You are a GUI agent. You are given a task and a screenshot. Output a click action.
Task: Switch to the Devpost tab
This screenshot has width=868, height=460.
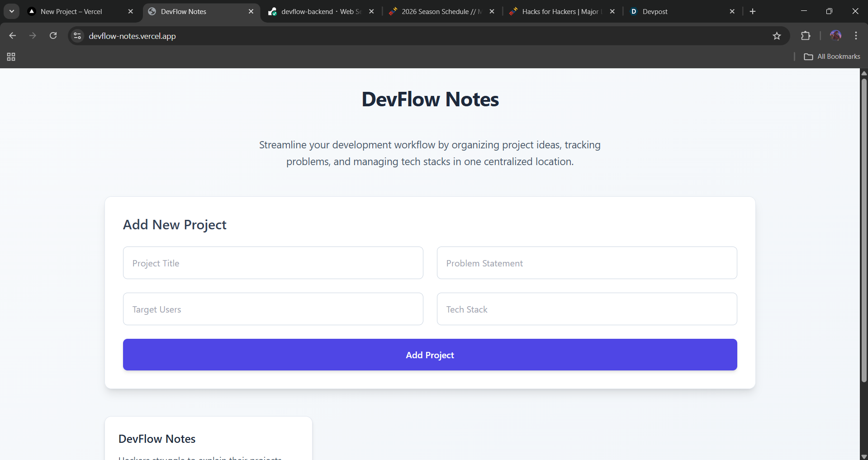[682, 11]
